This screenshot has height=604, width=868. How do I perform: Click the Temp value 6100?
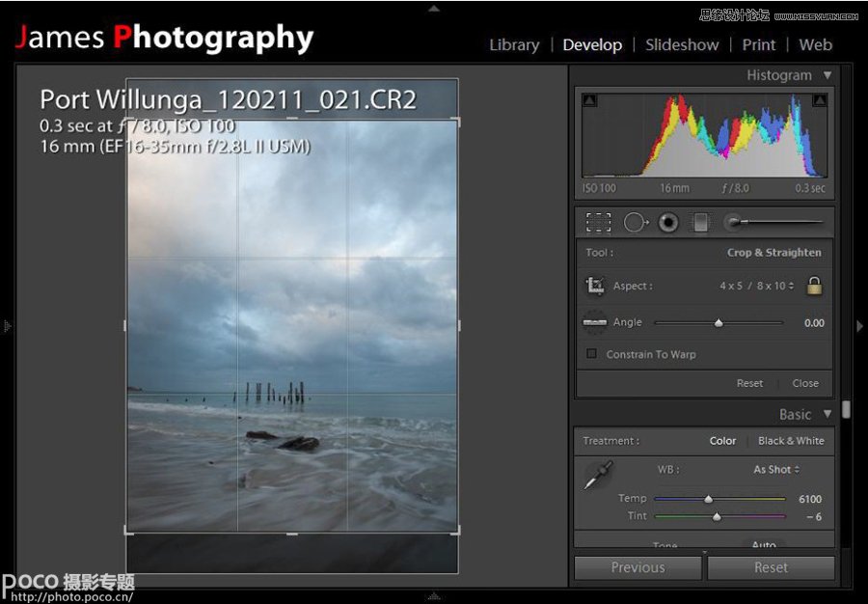point(810,499)
